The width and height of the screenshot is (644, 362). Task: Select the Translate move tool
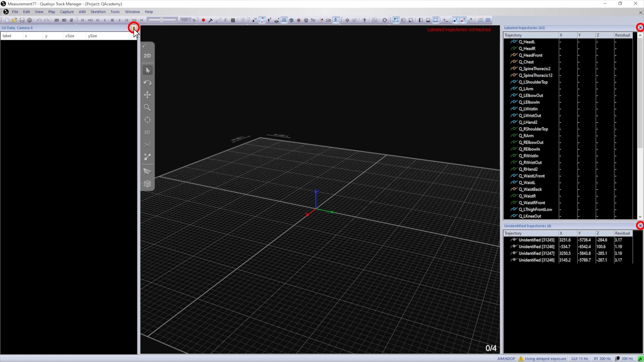click(x=147, y=95)
